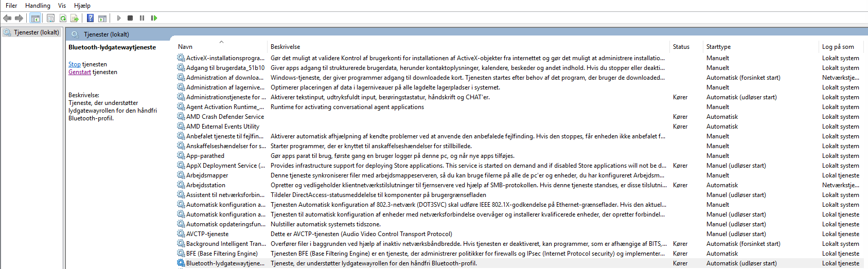Click the gear icon beside Arbejdsstation
Image resolution: width=868 pixels, height=269 pixels.
[x=181, y=185]
